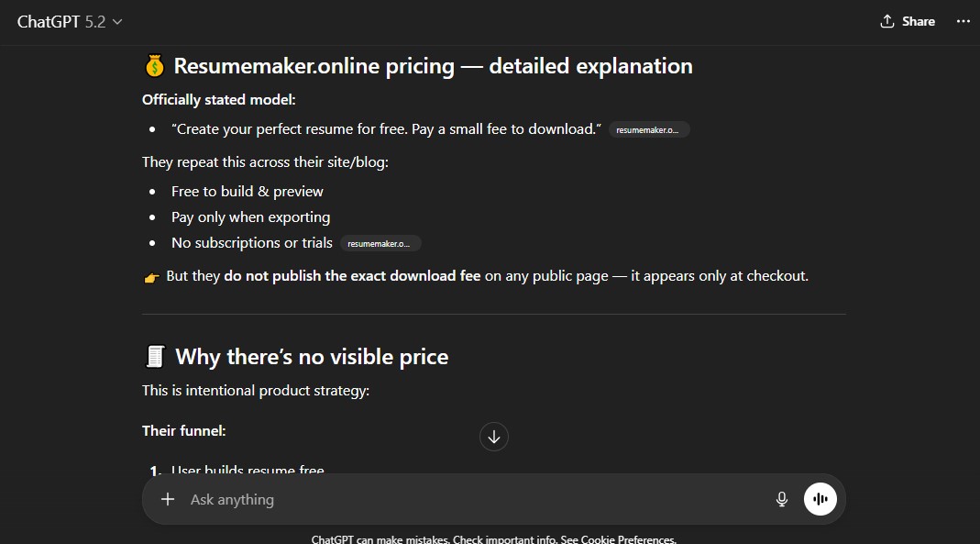Open first resumemaker.o... citation pill

coord(649,129)
